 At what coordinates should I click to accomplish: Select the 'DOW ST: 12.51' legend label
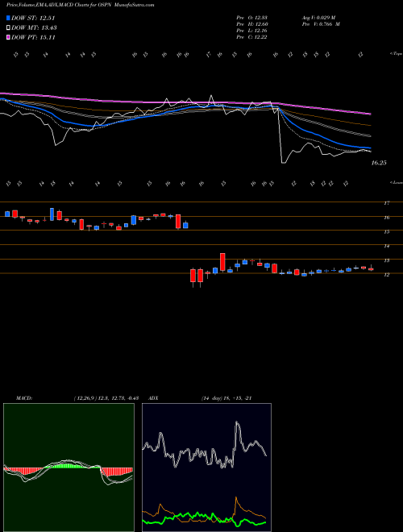tap(33, 19)
